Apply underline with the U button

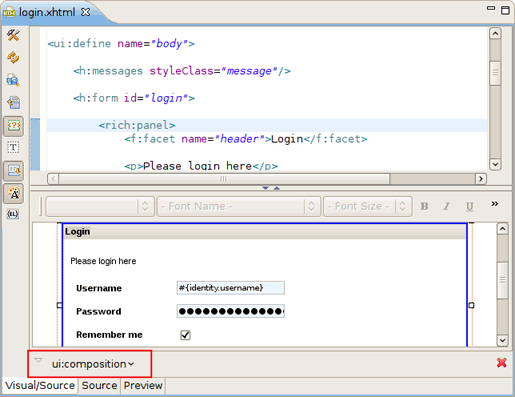pyautogui.click(x=469, y=206)
